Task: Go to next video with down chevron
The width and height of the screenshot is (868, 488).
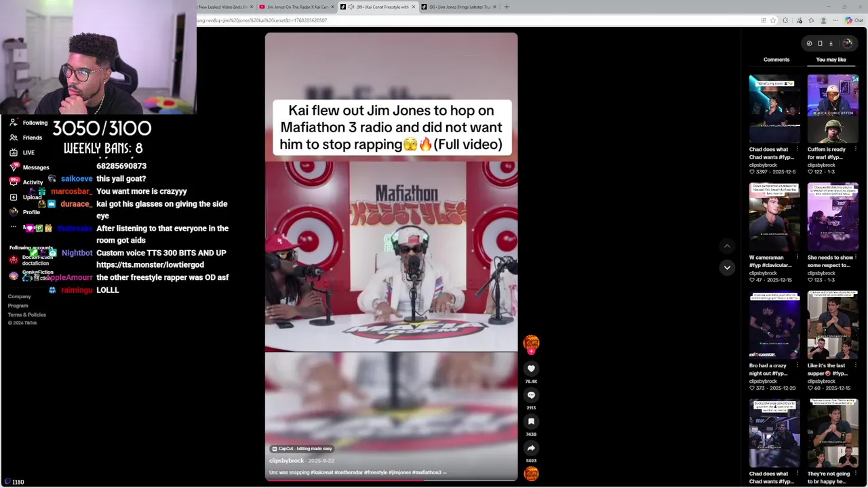Action: [x=727, y=268]
